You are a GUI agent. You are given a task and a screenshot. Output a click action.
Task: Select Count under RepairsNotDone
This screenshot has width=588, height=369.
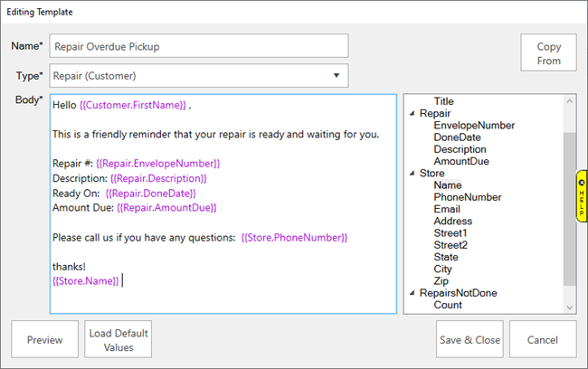[448, 305]
